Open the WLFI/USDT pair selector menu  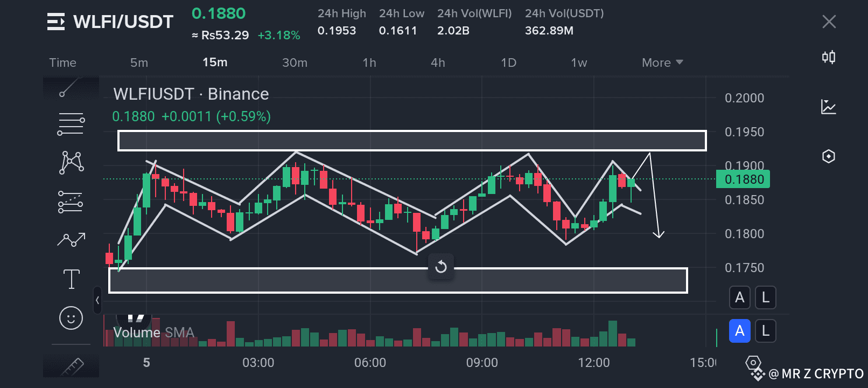(56, 22)
